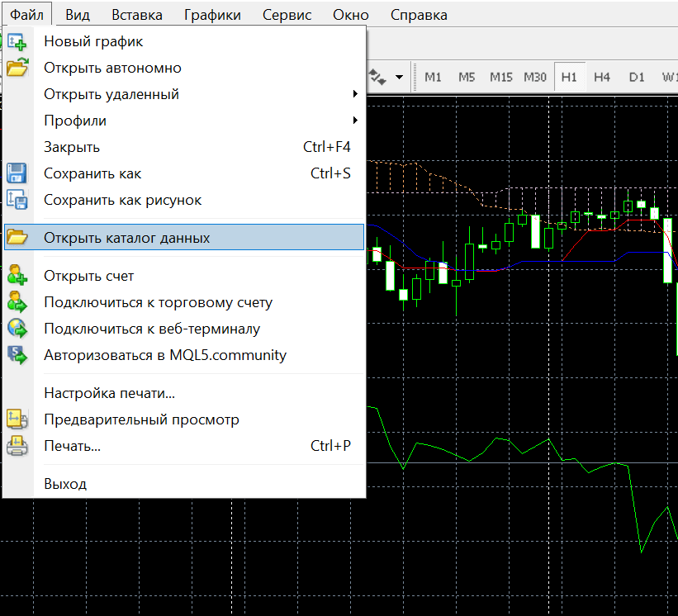678x616 pixels.
Task: Toggle the H1 timeframe button
Action: pos(569,77)
